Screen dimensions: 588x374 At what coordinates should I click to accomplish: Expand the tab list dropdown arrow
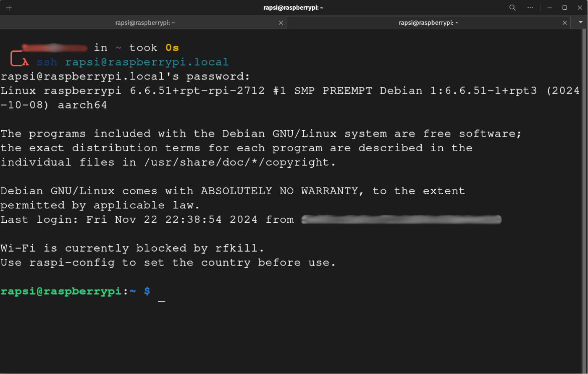[580, 22]
